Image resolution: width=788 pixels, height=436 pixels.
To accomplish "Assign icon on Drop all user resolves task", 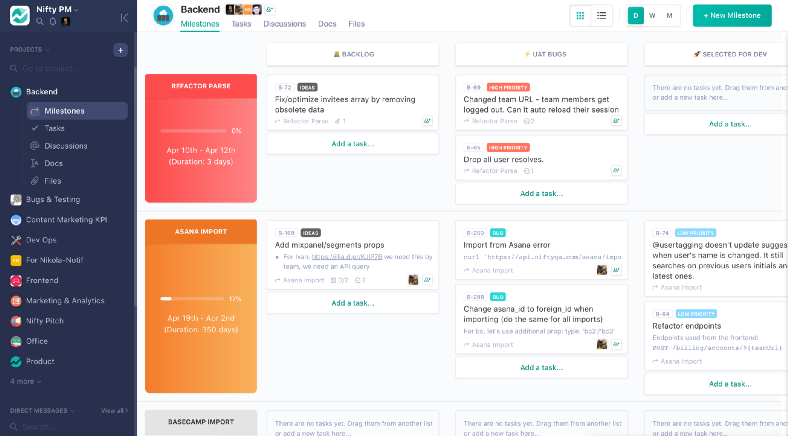I will pyautogui.click(x=616, y=170).
